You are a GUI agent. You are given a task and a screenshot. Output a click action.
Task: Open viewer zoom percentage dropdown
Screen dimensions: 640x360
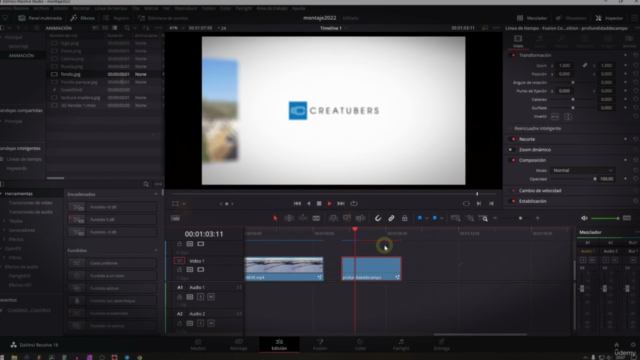click(x=177, y=28)
